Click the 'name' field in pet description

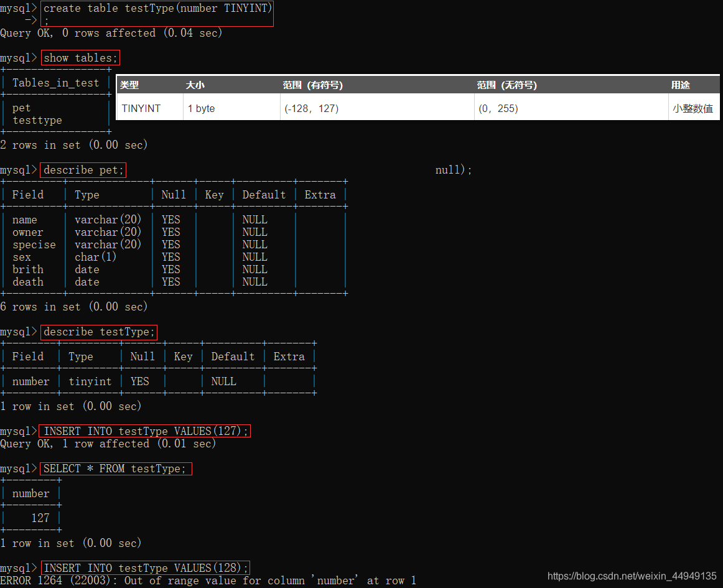[24, 220]
